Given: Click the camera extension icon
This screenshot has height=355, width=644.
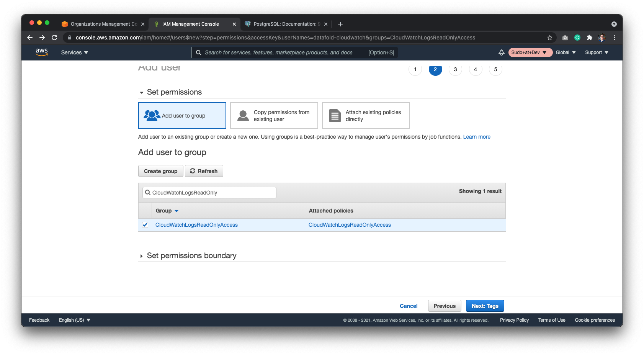Looking at the screenshot, I should (565, 38).
